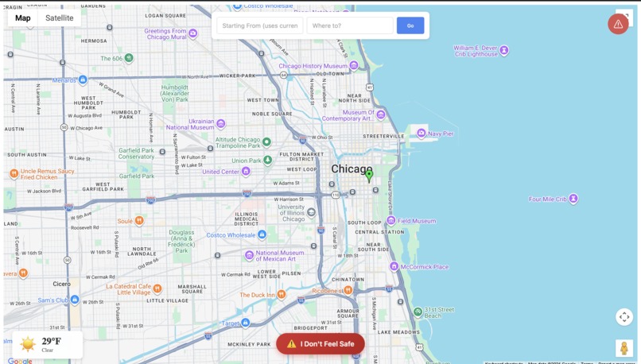Click the Chicago city label

click(352, 168)
